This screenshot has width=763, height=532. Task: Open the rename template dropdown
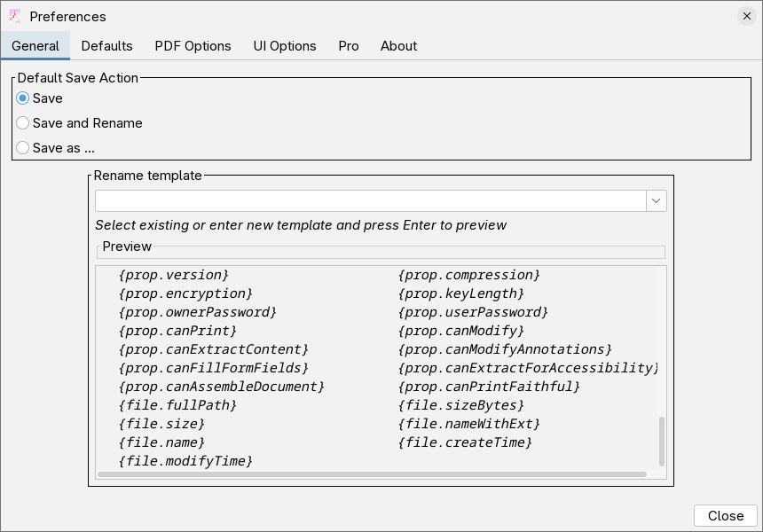(656, 200)
